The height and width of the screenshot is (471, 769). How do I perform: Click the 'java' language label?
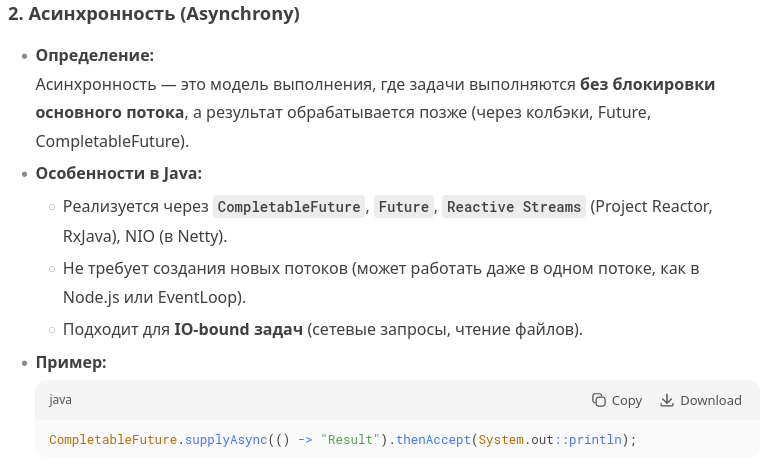(x=60, y=400)
